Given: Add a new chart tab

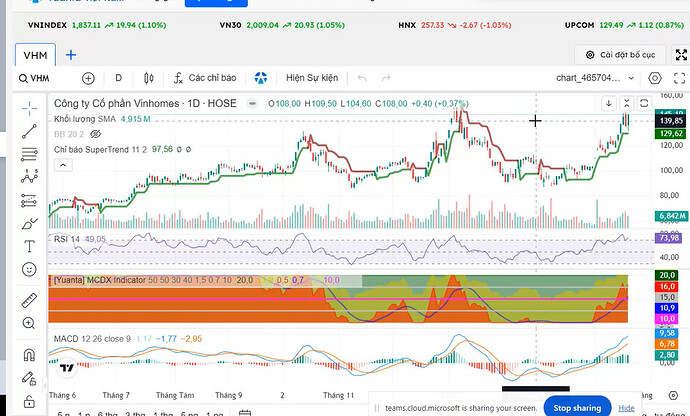Looking at the screenshot, I should click(71, 55).
